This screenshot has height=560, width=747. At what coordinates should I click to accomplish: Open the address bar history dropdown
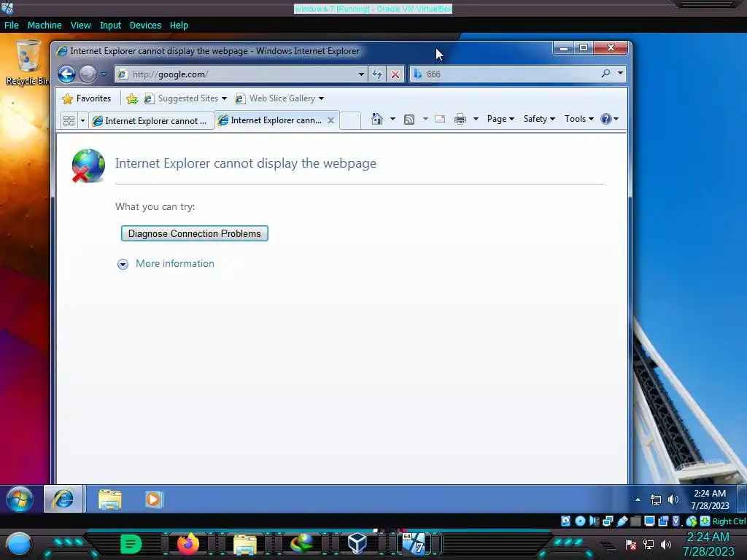[x=361, y=74]
